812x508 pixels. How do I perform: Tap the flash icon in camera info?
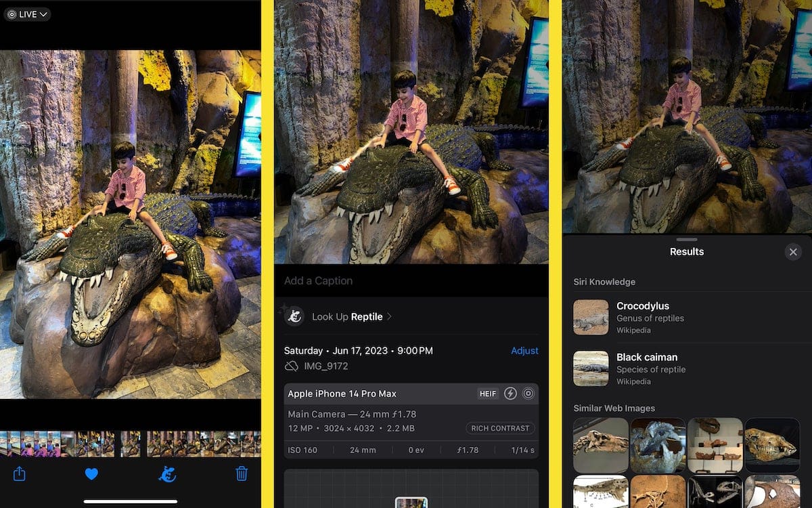(x=510, y=394)
